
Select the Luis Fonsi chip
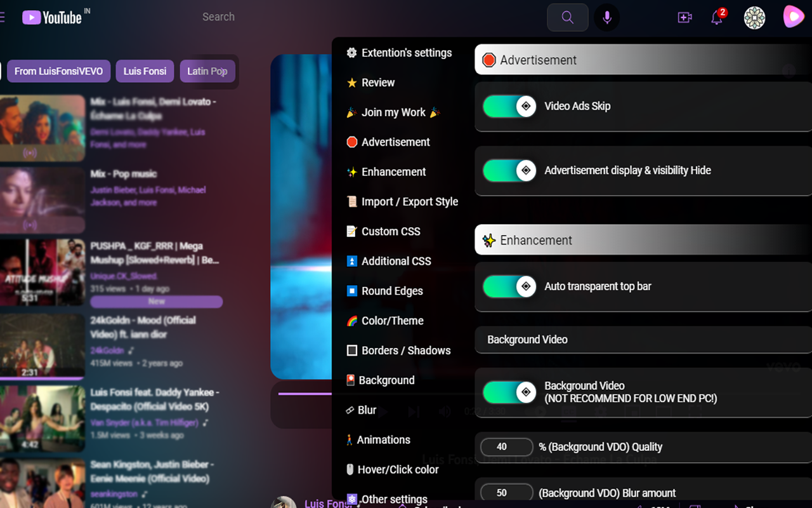pos(145,71)
